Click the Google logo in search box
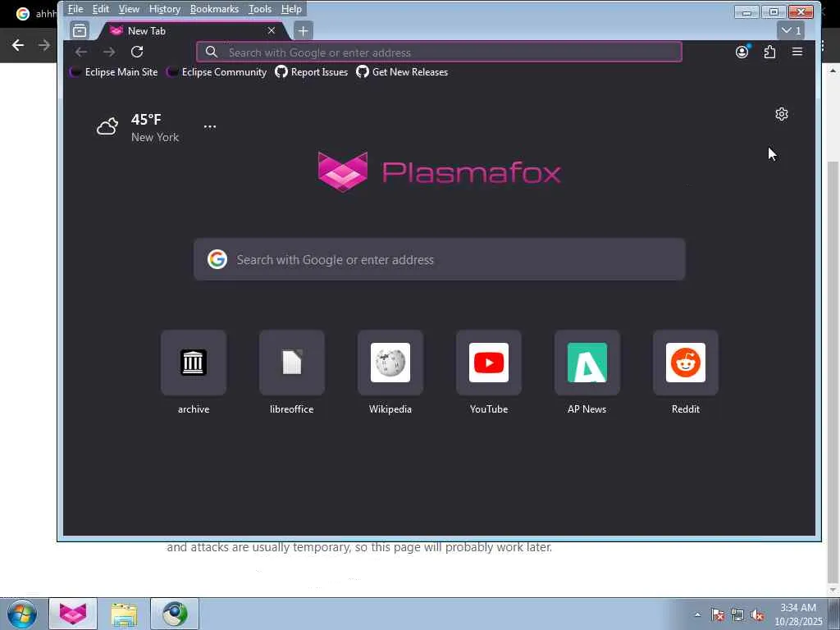This screenshot has height=630, width=840. [x=217, y=259]
